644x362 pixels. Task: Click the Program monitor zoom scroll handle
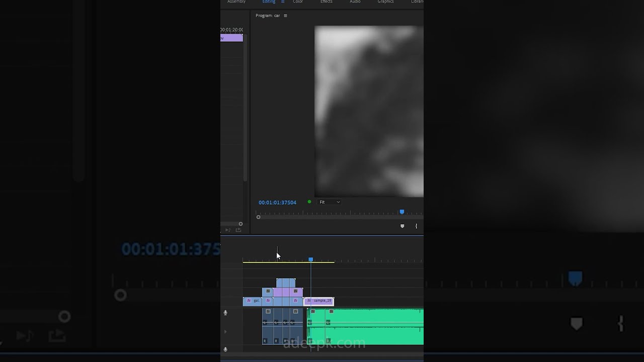(x=259, y=217)
